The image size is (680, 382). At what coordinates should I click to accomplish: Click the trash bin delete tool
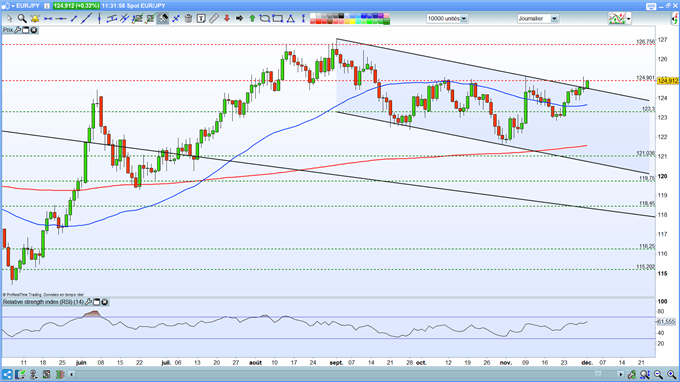click(x=188, y=19)
